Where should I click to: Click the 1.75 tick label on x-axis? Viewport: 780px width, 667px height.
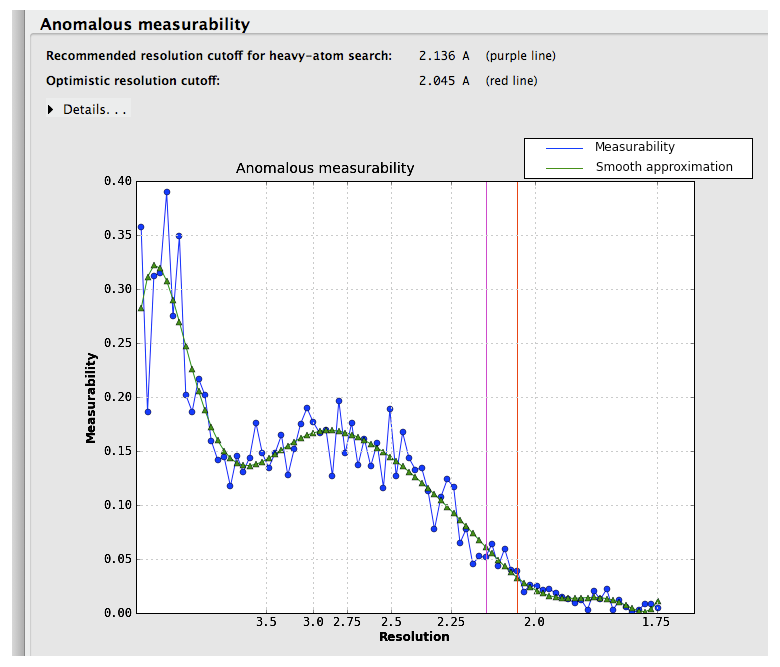656,622
